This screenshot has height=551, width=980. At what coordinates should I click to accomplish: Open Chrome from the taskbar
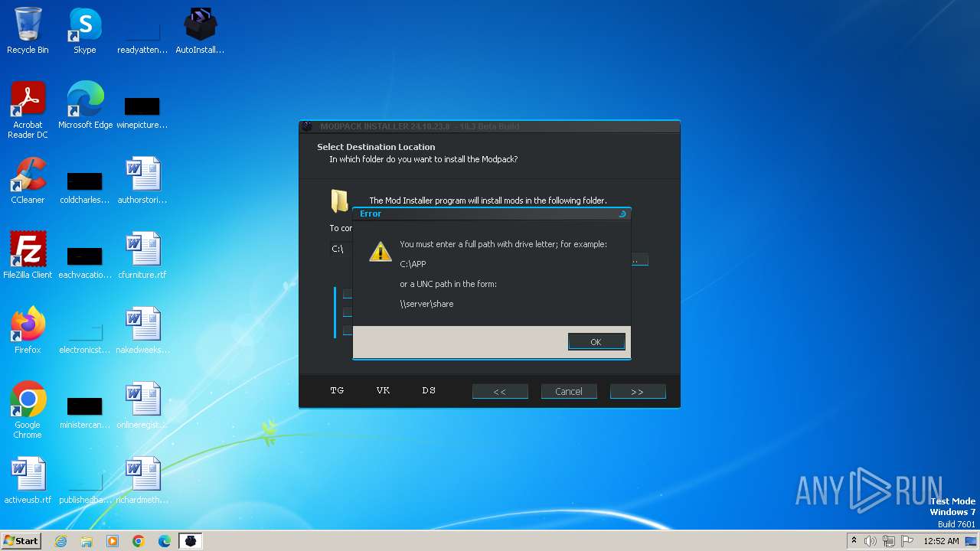pyautogui.click(x=139, y=541)
